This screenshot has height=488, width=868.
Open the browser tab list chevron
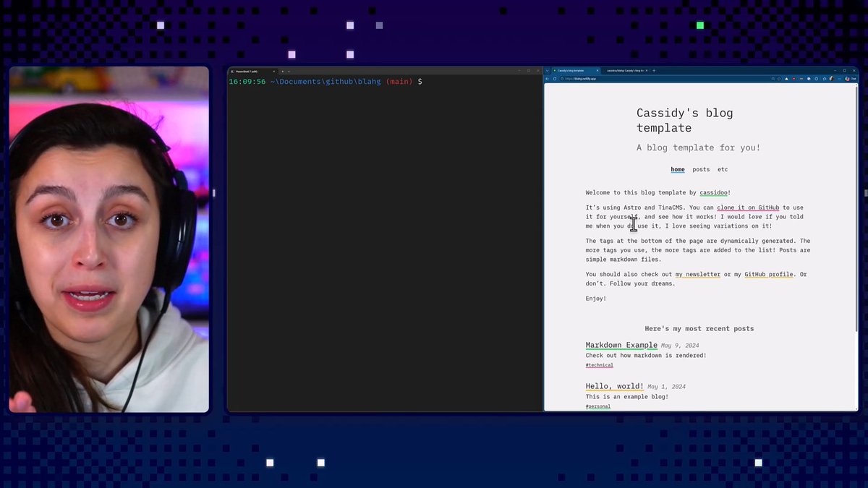[x=547, y=70]
